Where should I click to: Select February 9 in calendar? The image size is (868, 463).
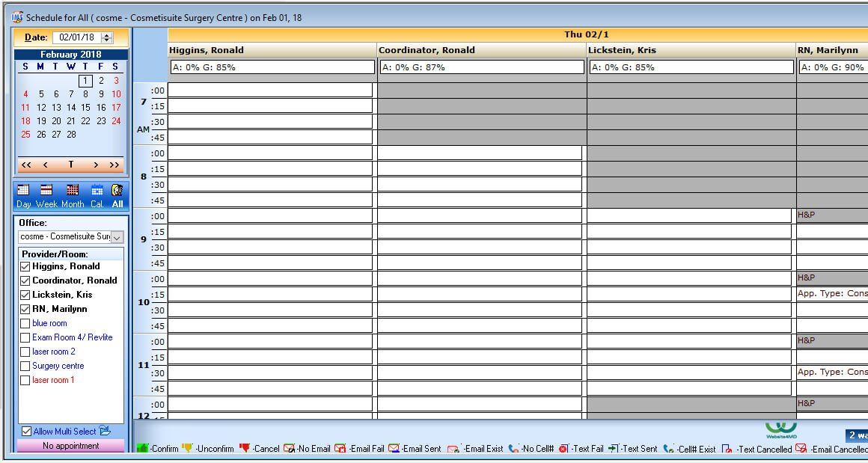tap(101, 94)
